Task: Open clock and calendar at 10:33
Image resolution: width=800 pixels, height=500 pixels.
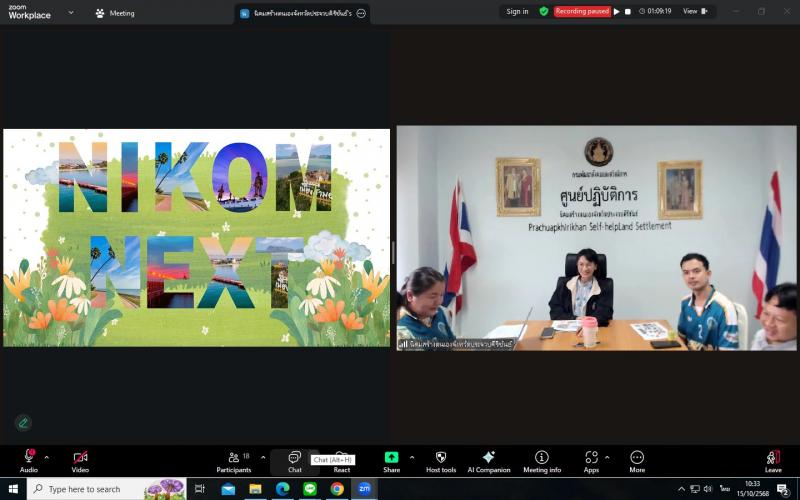Action: pyautogui.click(x=753, y=489)
